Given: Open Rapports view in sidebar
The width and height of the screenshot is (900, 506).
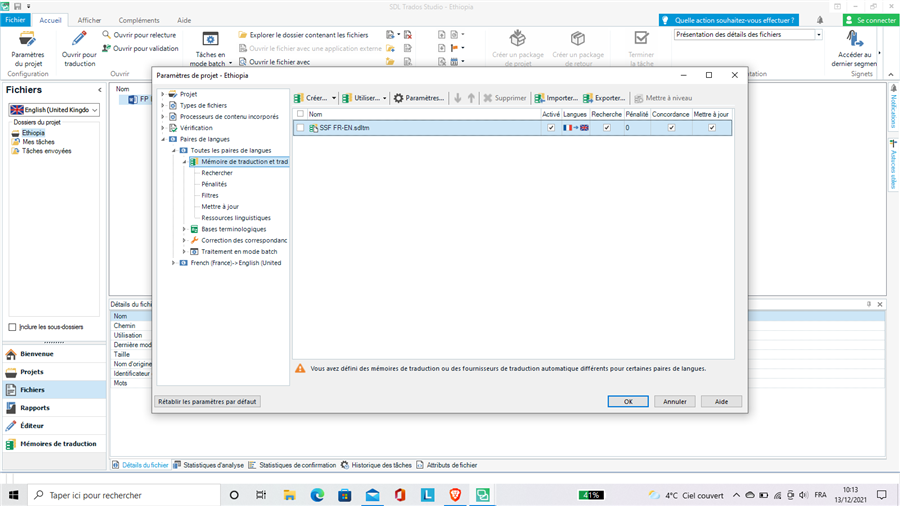Looking at the screenshot, I should (54, 408).
